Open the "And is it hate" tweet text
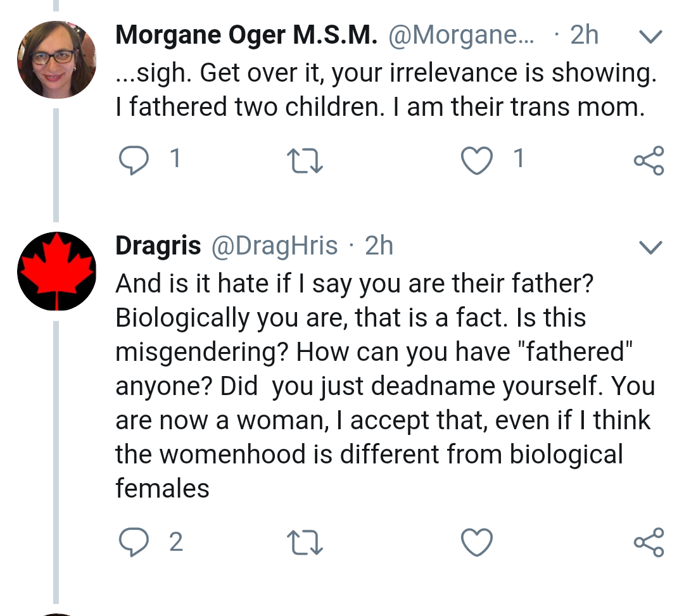The height and width of the screenshot is (616, 684). tap(385, 386)
